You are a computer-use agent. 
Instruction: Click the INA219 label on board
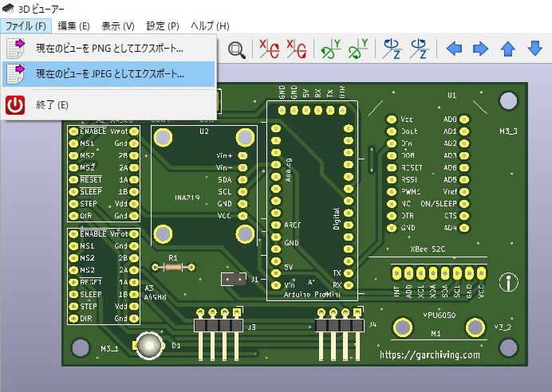click(187, 198)
